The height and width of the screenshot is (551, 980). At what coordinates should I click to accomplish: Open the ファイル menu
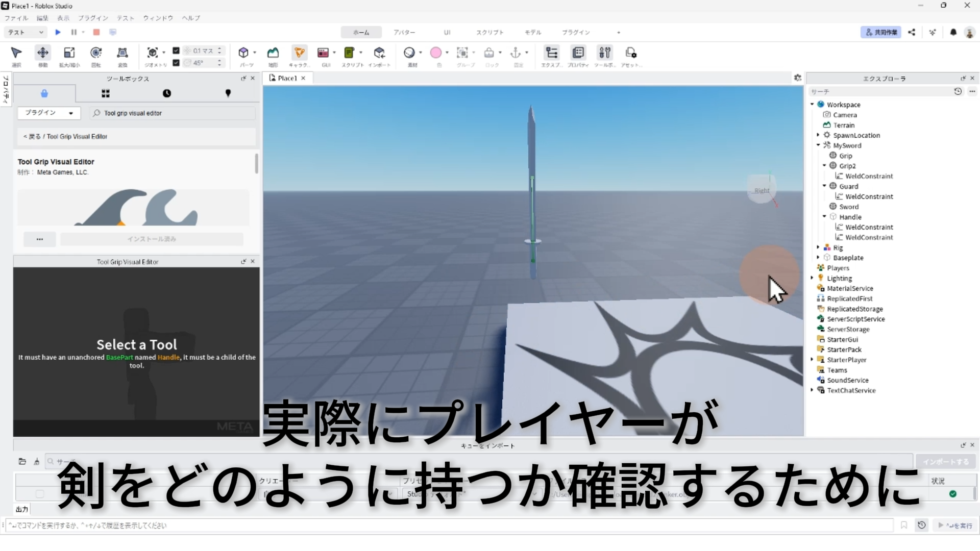click(x=16, y=18)
